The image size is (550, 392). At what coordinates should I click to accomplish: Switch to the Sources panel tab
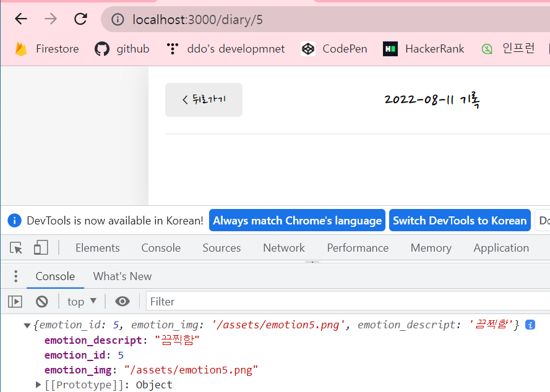pyautogui.click(x=221, y=248)
